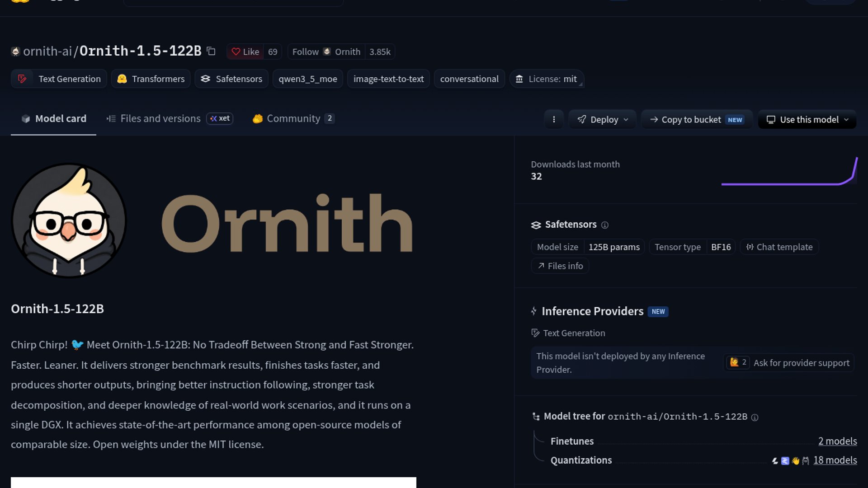868x488 pixels.
Task: Open the 3.85k followers count
Action: [380, 52]
